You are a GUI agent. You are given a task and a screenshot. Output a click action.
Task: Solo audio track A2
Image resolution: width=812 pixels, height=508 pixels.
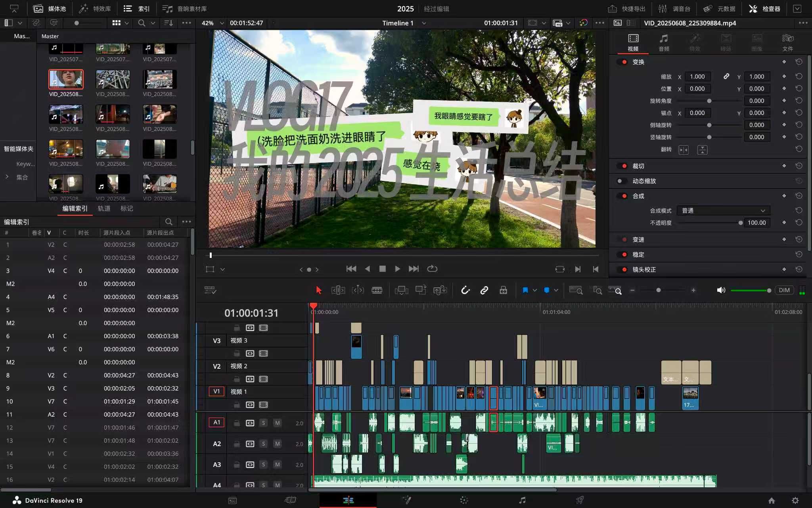pyautogui.click(x=263, y=443)
